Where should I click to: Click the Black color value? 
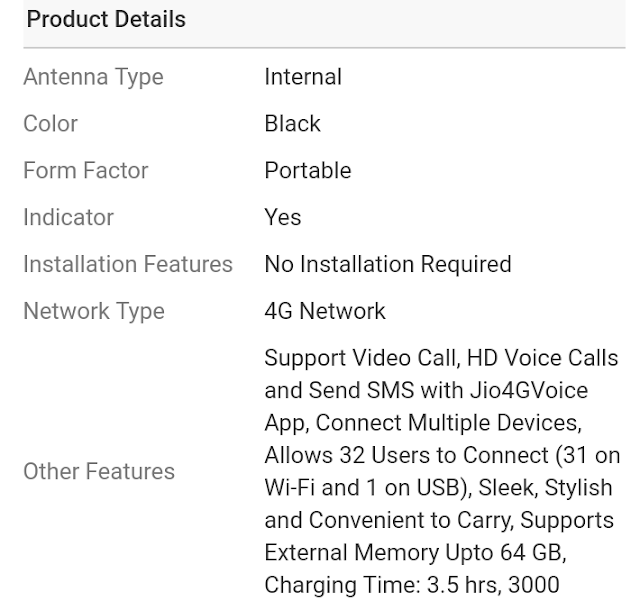[x=292, y=123]
